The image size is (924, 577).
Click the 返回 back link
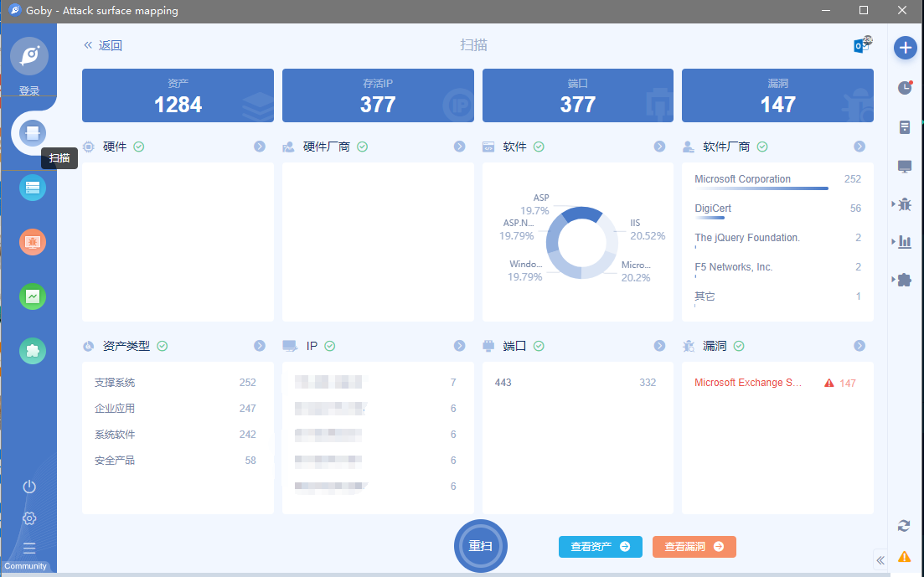click(x=103, y=46)
